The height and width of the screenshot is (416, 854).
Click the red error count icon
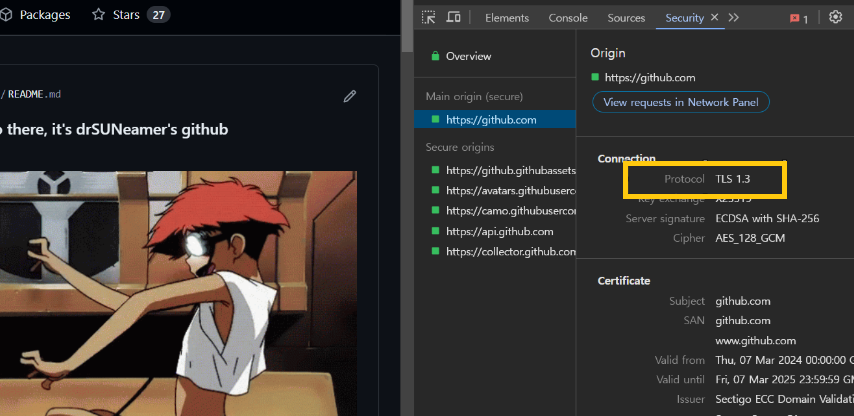795,19
